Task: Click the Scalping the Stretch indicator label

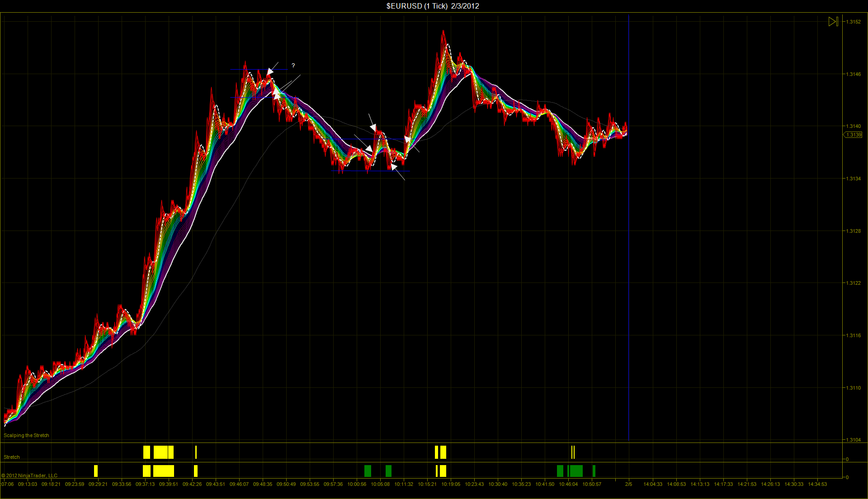Action: tap(26, 435)
